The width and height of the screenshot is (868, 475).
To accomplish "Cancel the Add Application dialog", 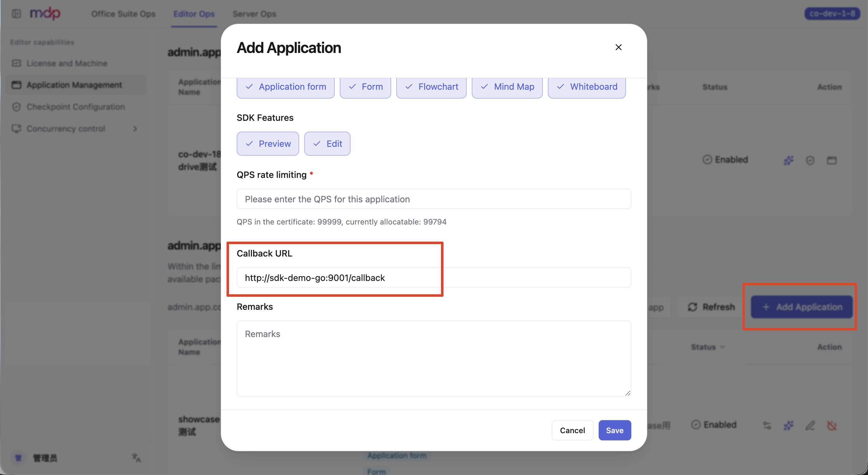I will pyautogui.click(x=572, y=430).
